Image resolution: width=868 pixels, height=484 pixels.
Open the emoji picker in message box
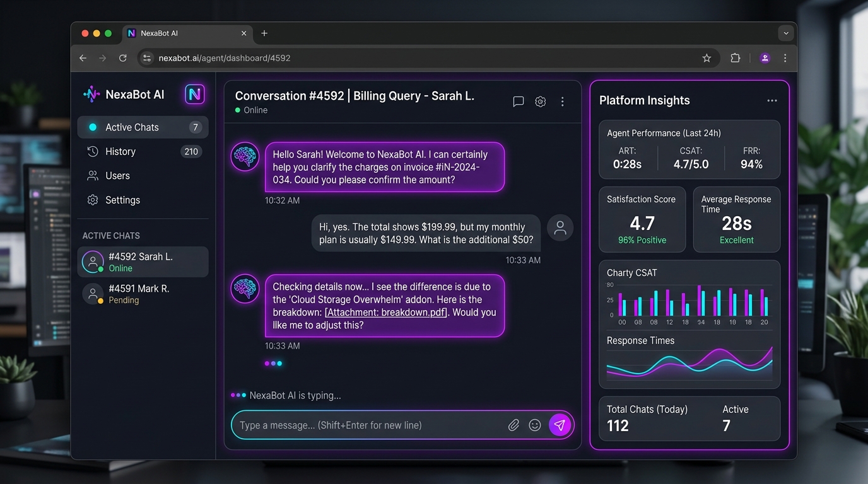pos(535,425)
